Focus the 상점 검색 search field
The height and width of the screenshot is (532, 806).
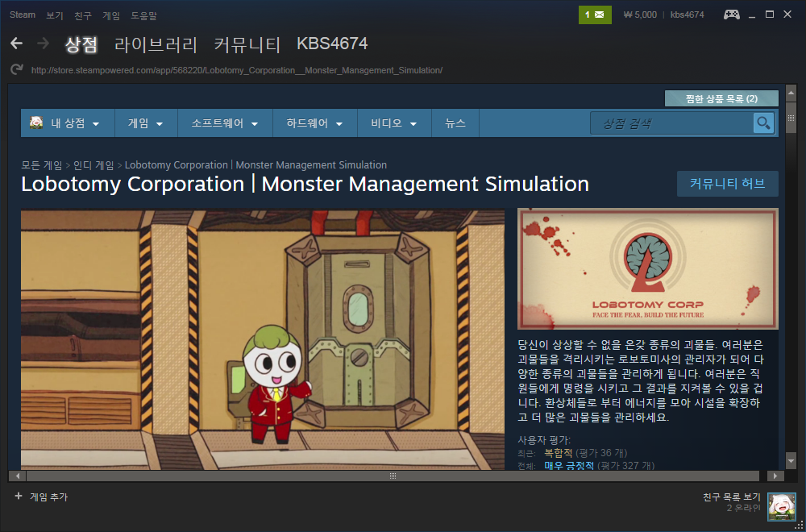pos(672,123)
